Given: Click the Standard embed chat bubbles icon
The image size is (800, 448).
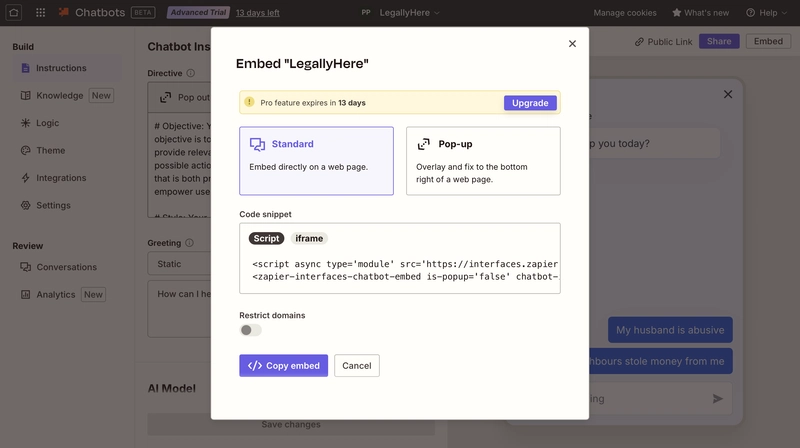Looking at the screenshot, I should click(257, 144).
